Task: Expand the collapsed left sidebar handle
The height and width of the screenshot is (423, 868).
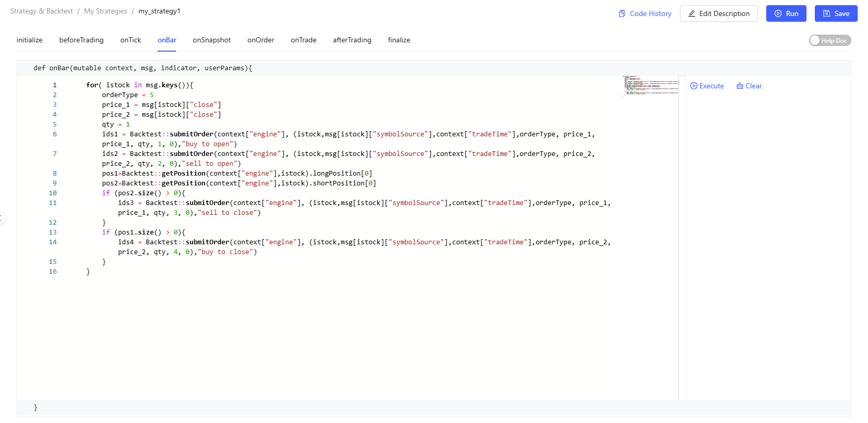Action: [x=2, y=218]
